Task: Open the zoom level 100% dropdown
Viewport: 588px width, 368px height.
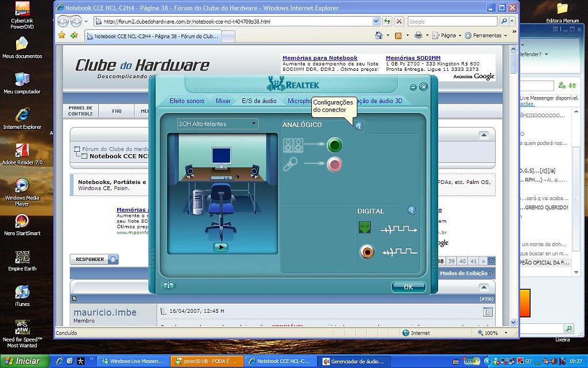Action: tap(506, 333)
